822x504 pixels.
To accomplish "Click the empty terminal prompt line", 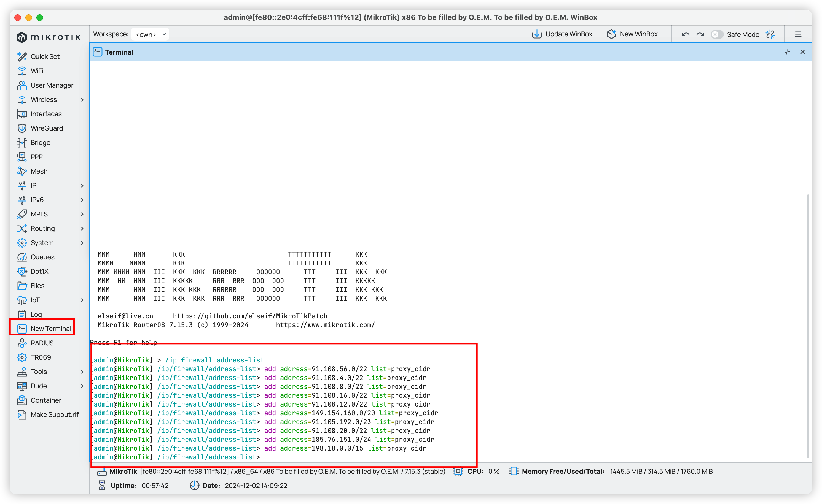I will (176, 457).
